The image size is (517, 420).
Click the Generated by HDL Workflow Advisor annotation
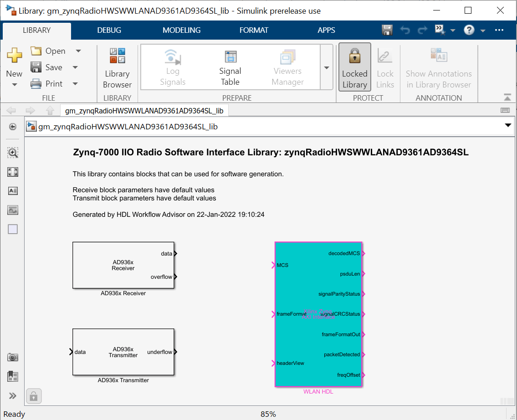click(x=169, y=215)
